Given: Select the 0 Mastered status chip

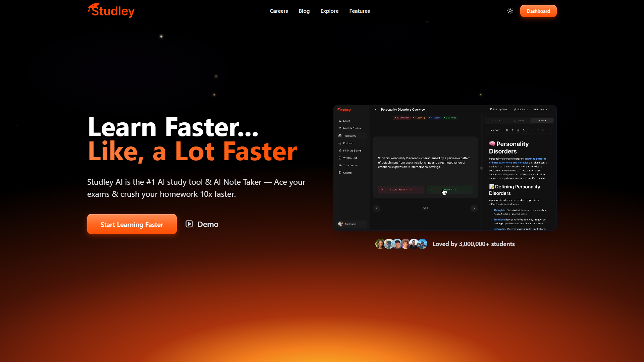Looking at the screenshot, I should coord(450,118).
